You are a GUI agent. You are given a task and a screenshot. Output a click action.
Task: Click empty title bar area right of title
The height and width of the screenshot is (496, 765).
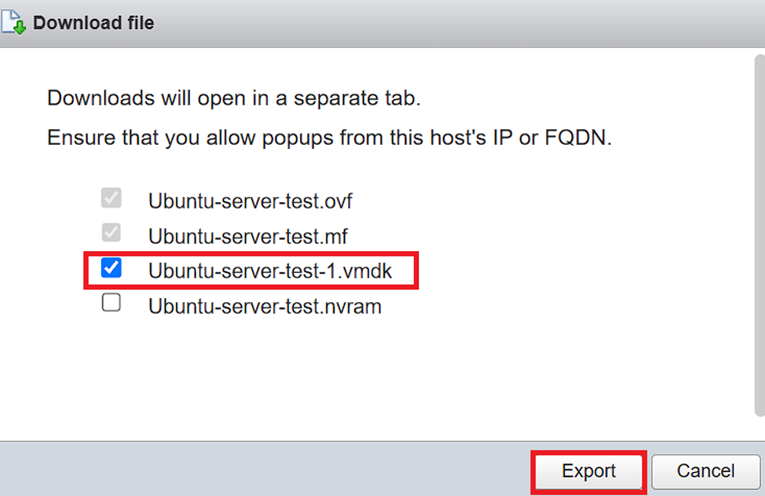click(x=450, y=22)
